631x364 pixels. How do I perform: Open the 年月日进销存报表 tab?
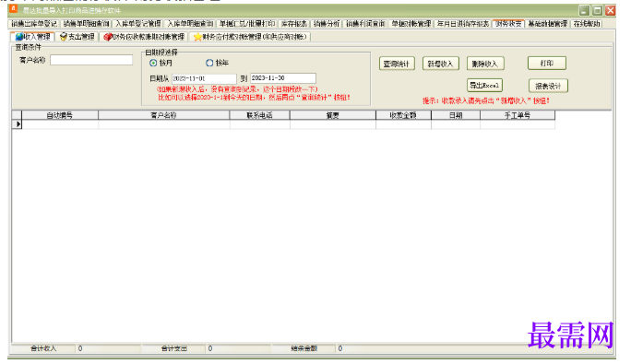pyautogui.click(x=463, y=24)
